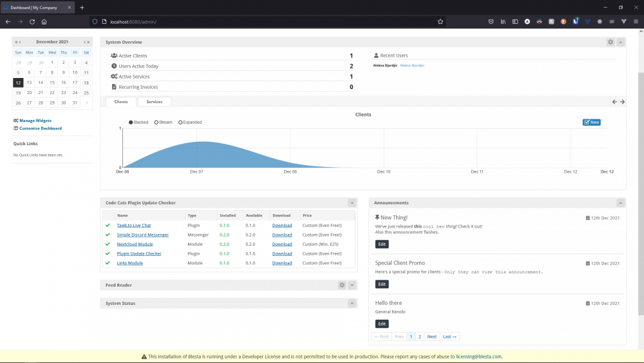Screen dimensions: 644x363
Task: Toggle the New series checkbox
Action: coord(591,122)
